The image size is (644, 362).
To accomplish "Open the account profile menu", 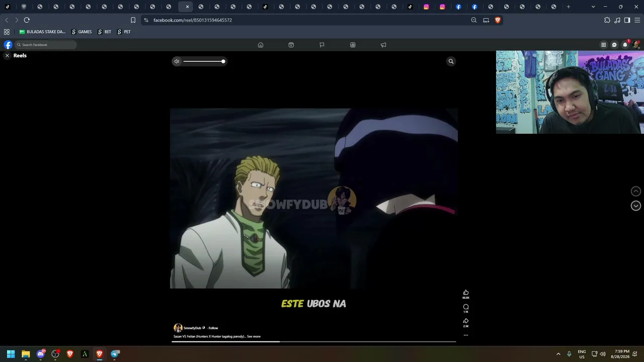I will pyautogui.click(x=636, y=45).
